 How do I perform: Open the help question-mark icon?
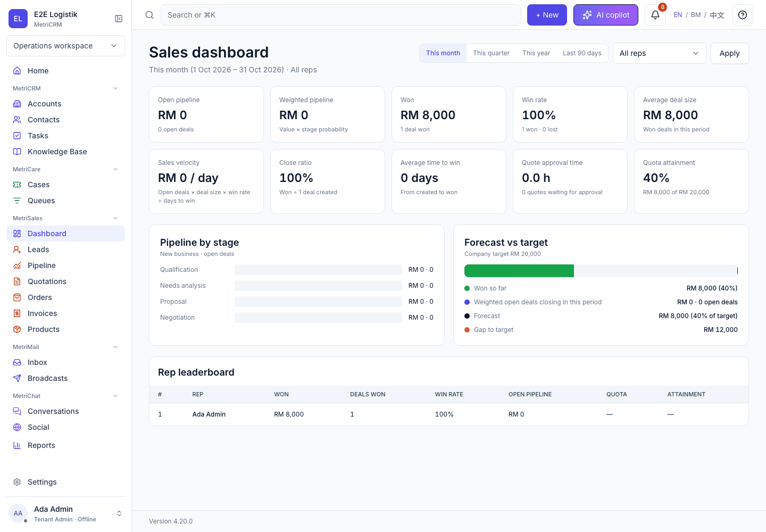pyautogui.click(x=743, y=15)
